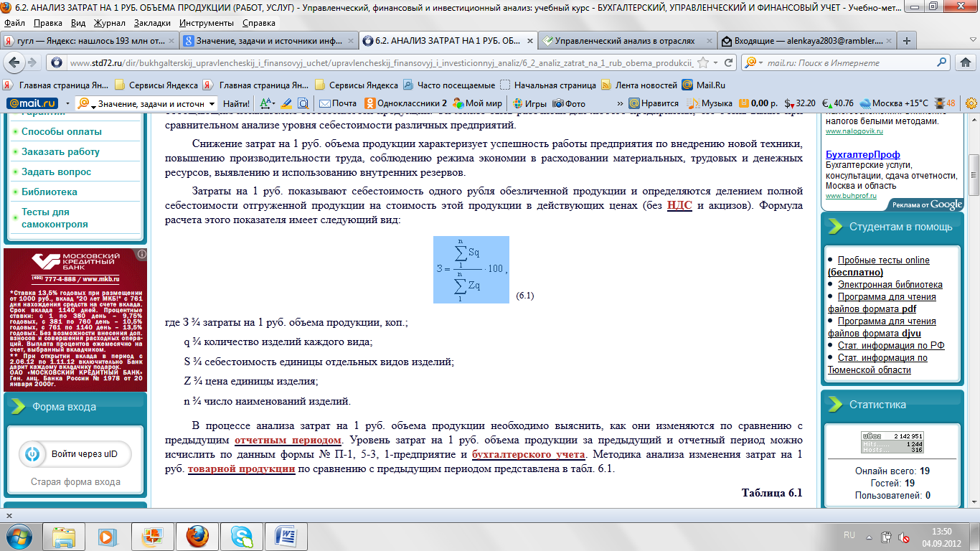Open Mail.ru toolbar settings gear icon
Viewport: 980px width, 551px height.
[x=971, y=103]
